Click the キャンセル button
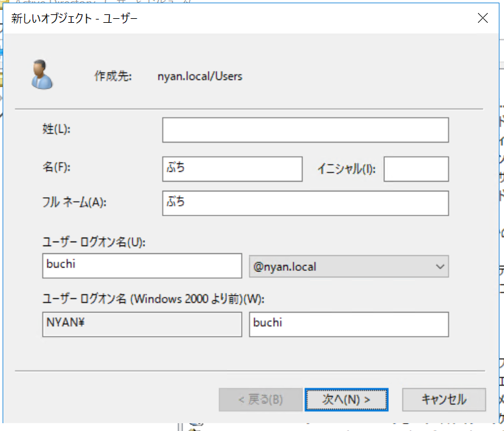The image size is (504, 431). (444, 398)
